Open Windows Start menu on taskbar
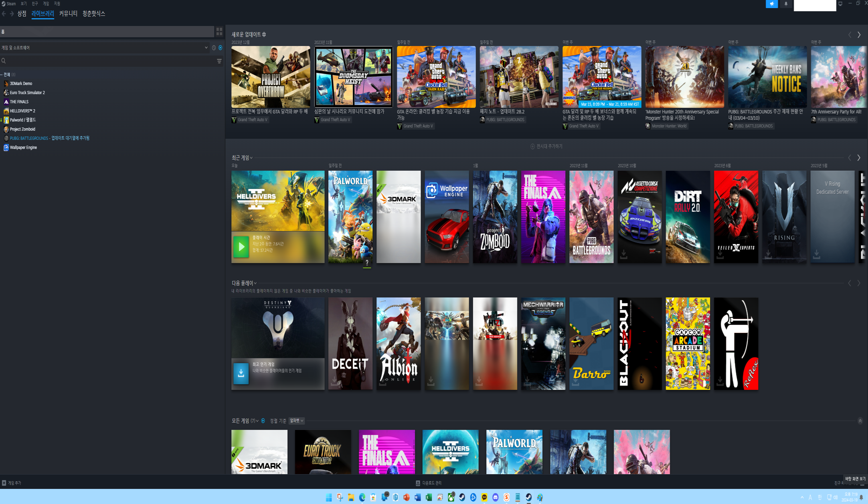Image resolution: width=868 pixels, height=504 pixels. coord(329,497)
